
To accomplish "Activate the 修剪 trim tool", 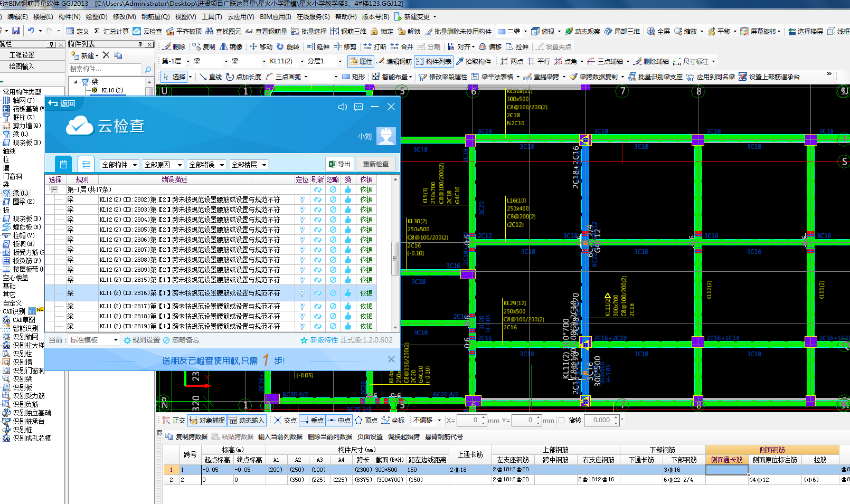I will 345,46.
